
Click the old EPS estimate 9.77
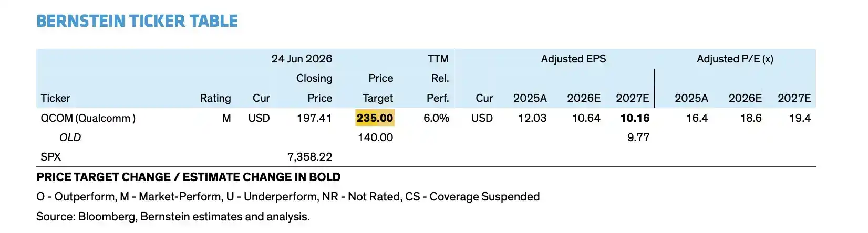pos(638,137)
